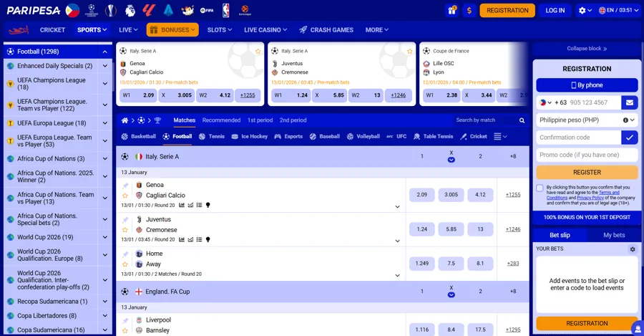The width and height of the screenshot is (644, 336).
Task: Confirm code with the checkmark button
Action: tap(629, 138)
